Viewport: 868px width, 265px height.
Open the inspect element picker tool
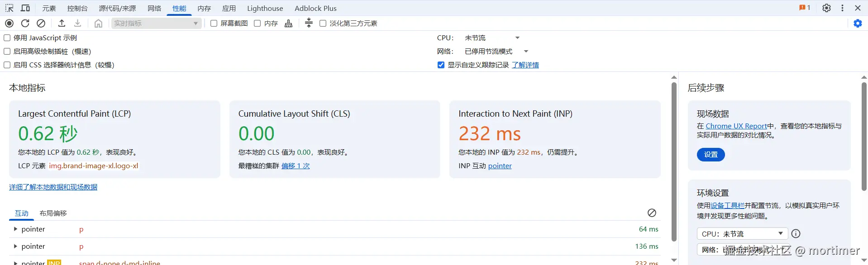point(9,8)
